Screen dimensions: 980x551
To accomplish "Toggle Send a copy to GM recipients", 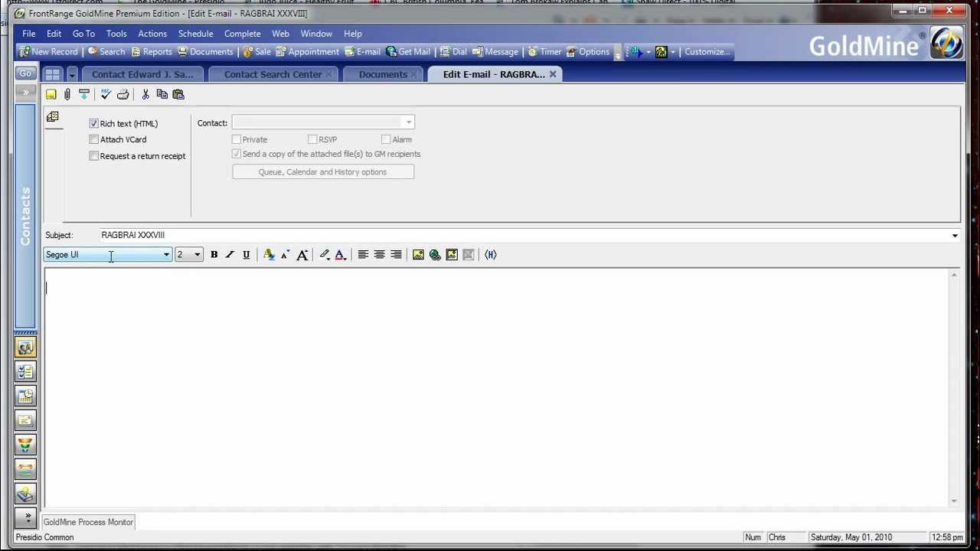I will point(237,154).
